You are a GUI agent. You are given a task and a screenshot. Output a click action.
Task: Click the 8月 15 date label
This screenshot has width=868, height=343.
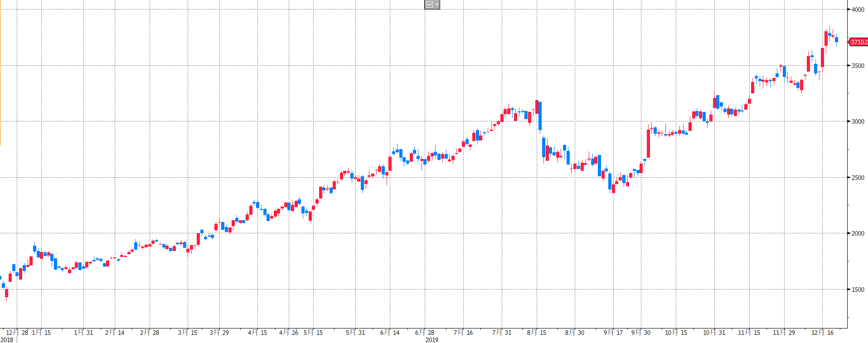click(x=537, y=333)
